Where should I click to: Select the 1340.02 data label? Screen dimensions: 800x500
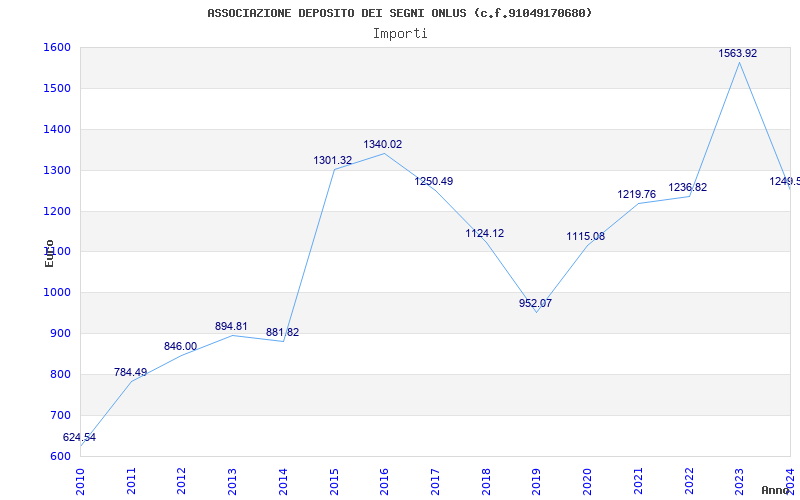pos(383,144)
